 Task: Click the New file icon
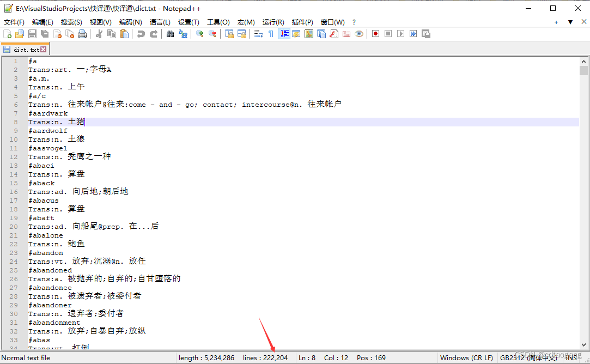(7, 34)
